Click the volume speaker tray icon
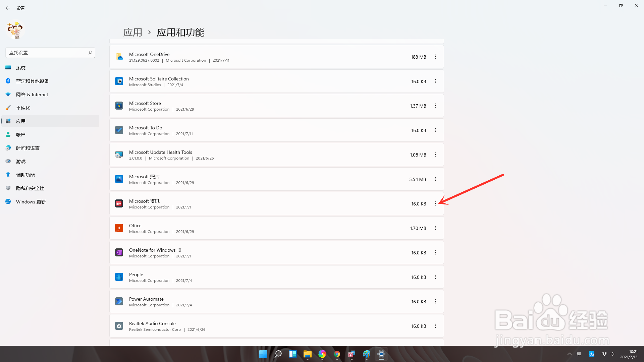This screenshot has width=644, height=362. pyautogui.click(x=612, y=354)
